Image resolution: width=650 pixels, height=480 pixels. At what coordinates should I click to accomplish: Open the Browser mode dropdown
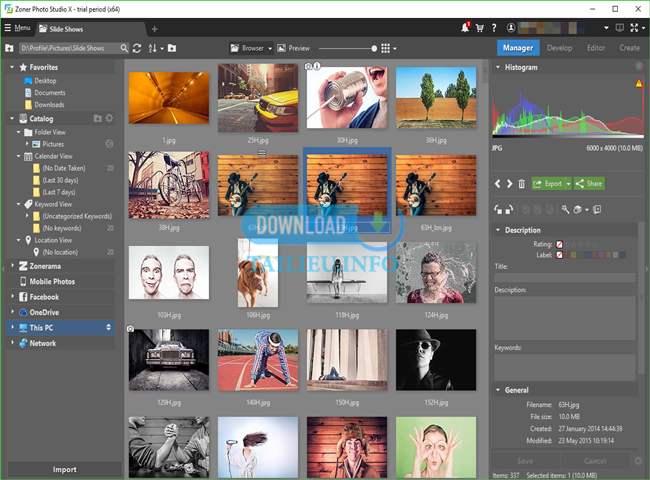(x=270, y=48)
